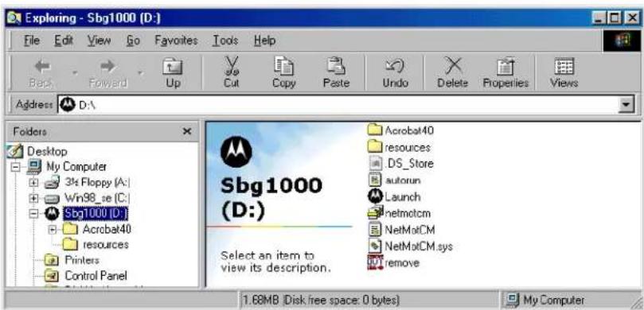Click the Back toolbar arrow
This screenshot has width=644, height=310.
click(x=42, y=67)
